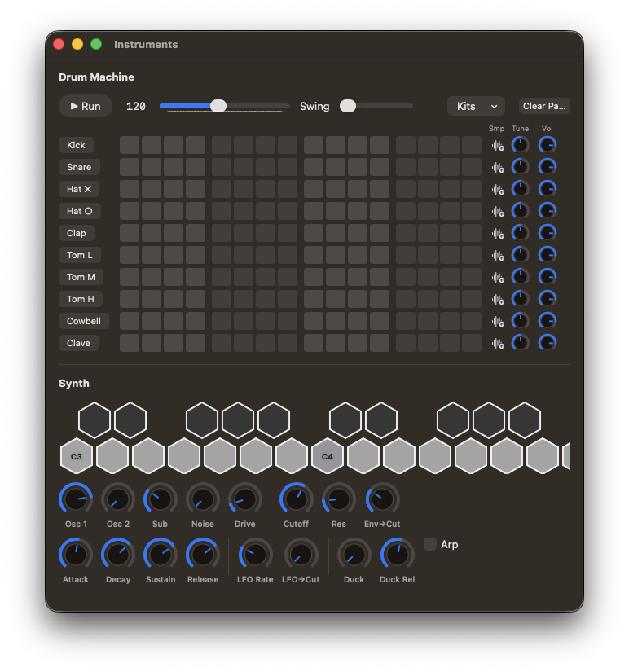
Task: Click the Noise knob
Action: (202, 499)
